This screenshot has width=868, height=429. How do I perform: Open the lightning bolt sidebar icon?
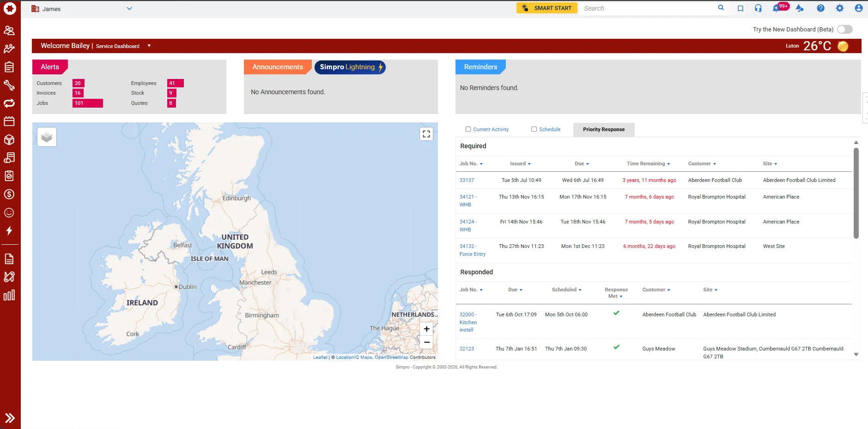point(9,230)
